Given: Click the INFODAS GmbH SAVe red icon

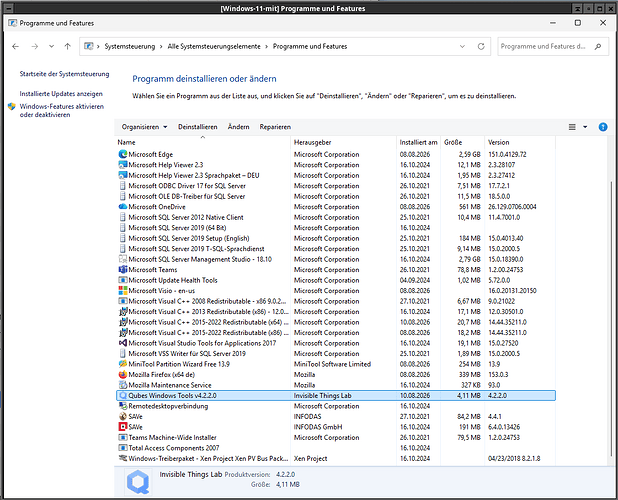Looking at the screenshot, I should 123,427.
